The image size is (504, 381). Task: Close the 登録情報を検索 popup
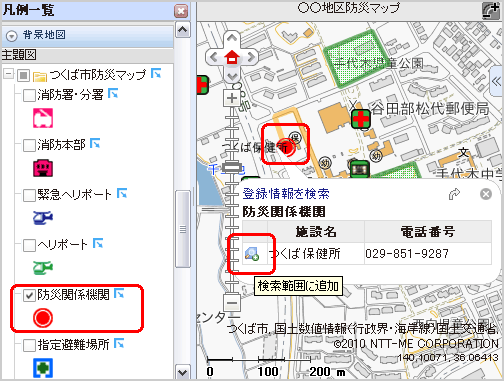coord(486,194)
